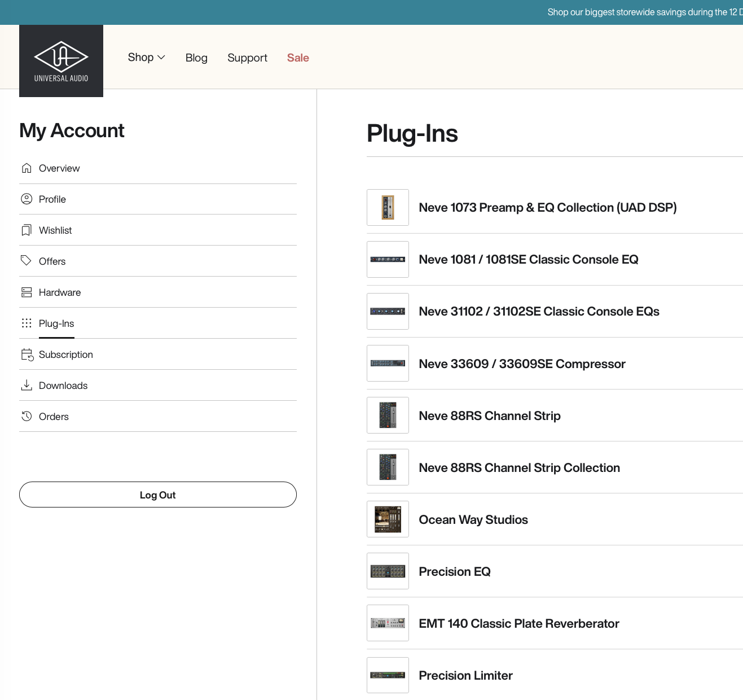Click the Ocean Way Studios thumbnail
The height and width of the screenshot is (700, 743).
[x=388, y=519]
